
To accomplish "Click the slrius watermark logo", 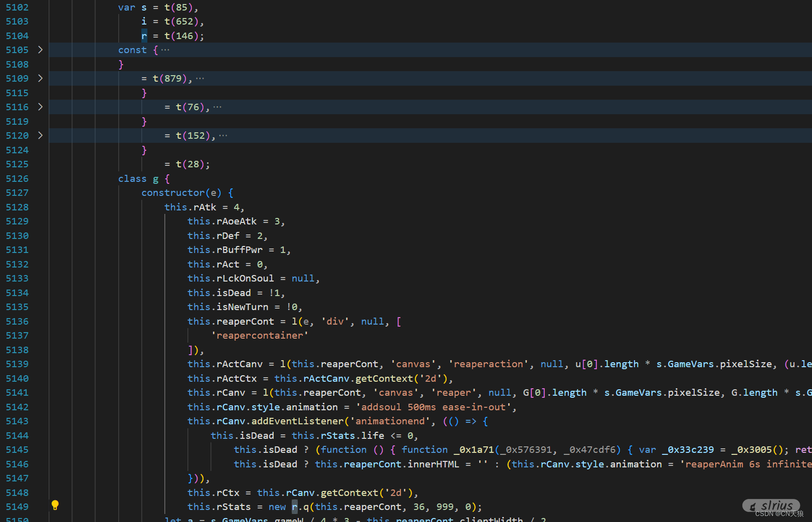I will tap(772, 506).
